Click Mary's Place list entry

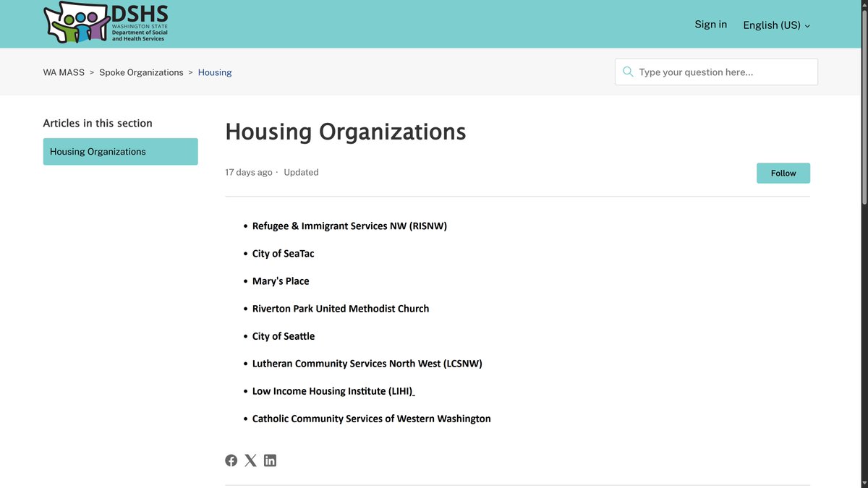pos(281,281)
